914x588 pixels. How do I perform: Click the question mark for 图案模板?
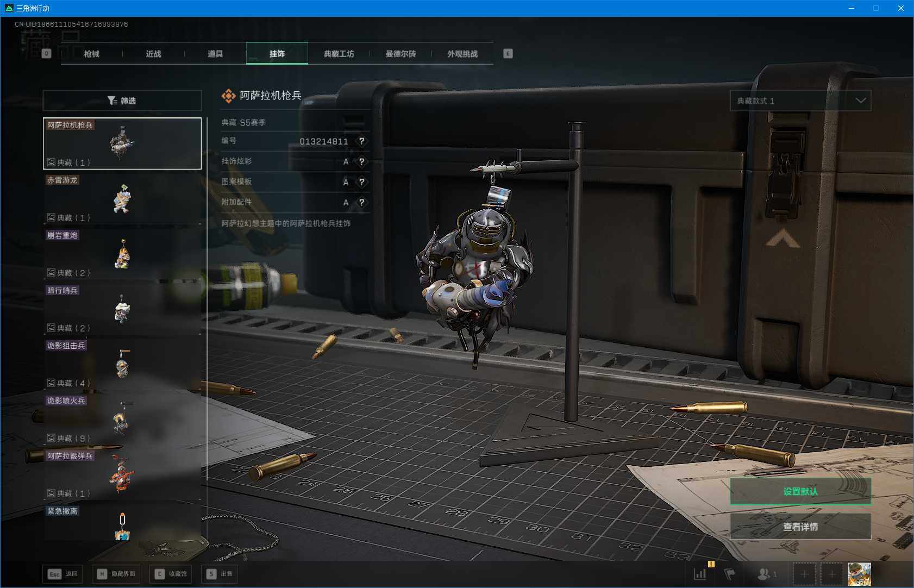[x=361, y=182]
